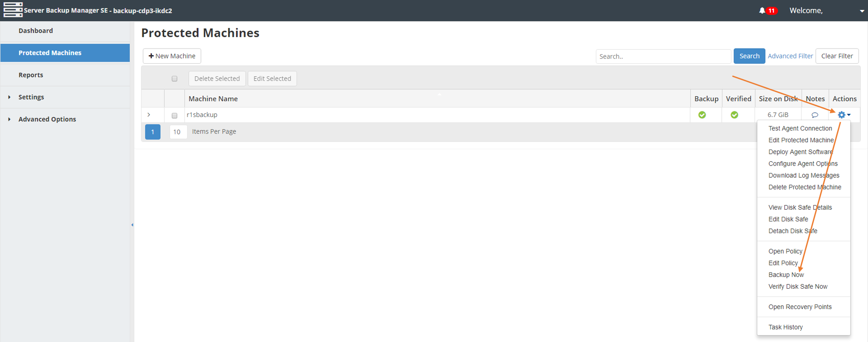Click the red 11 notification badge
The height and width of the screenshot is (342, 868).
coord(772,10)
